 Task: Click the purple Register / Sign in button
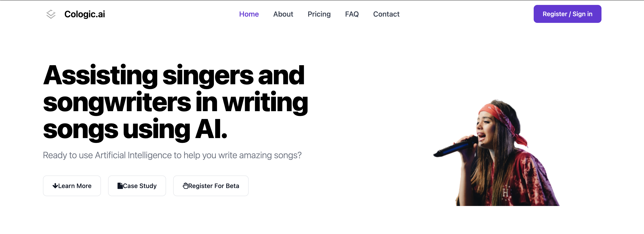point(567,14)
